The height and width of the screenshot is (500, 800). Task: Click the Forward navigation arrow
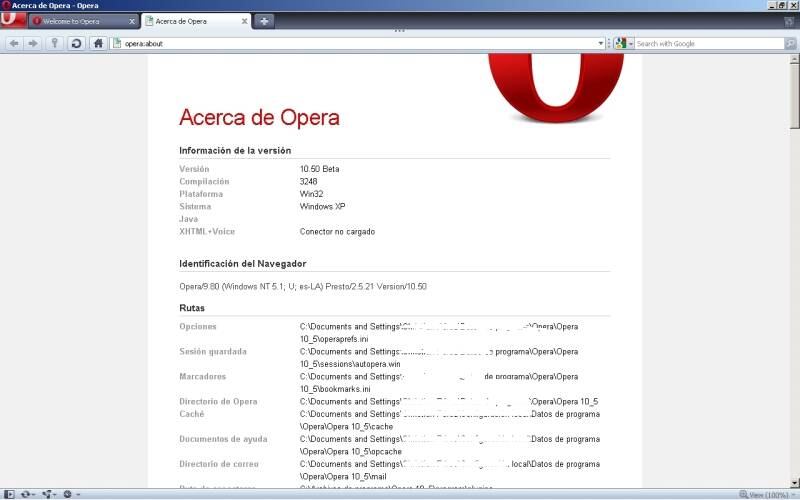click(33, 43)
